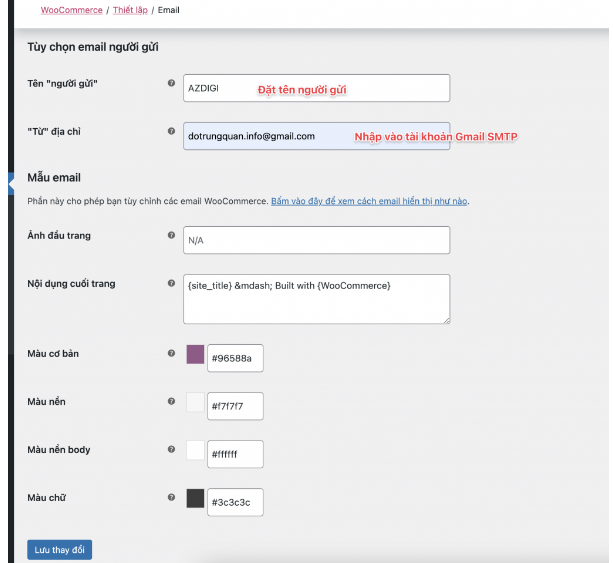This screenshot has width=613, height=563.
Task: Click the #96588a hex color field
Action: click(x=235, y=358)
